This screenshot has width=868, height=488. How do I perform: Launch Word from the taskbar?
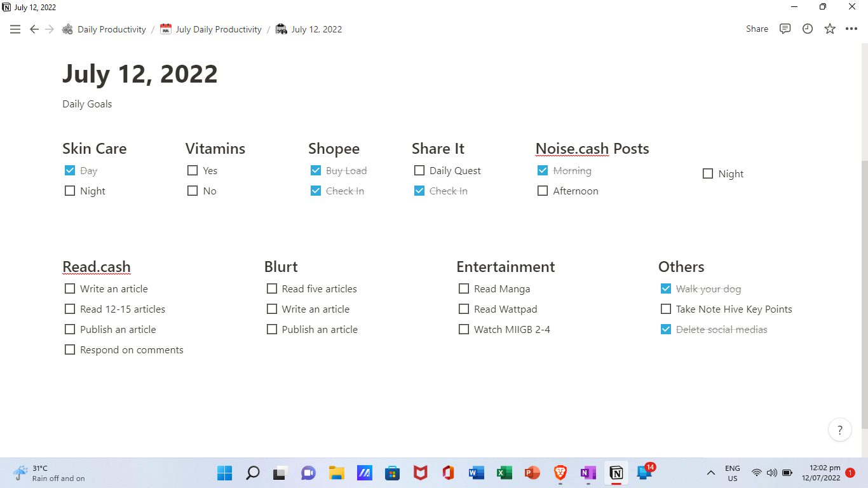[476, 473]
